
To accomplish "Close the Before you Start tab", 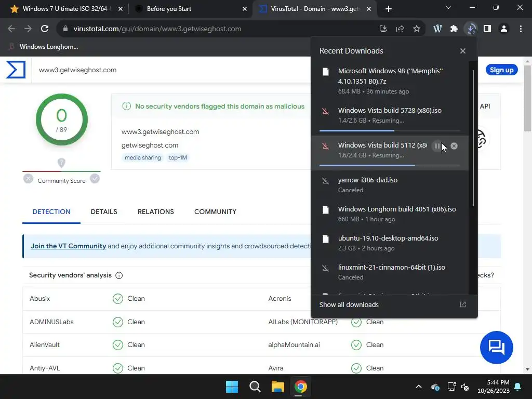I will (245, 9).
